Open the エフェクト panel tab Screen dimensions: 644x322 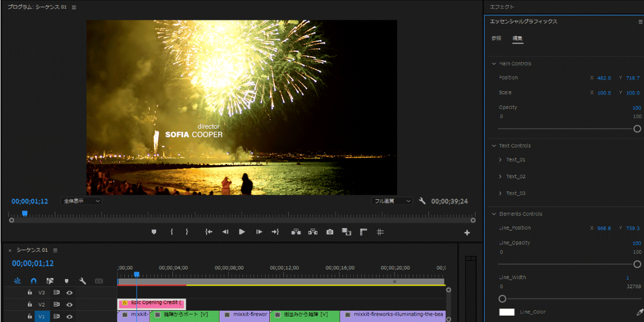point(502,7)
